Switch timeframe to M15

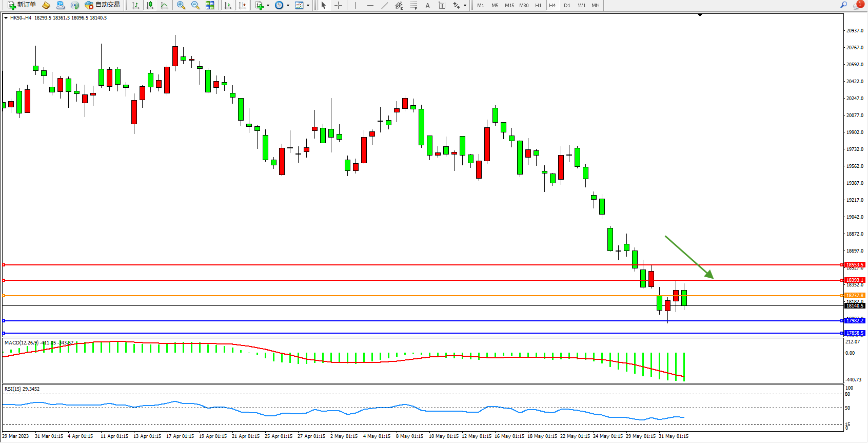pos(509,5)
